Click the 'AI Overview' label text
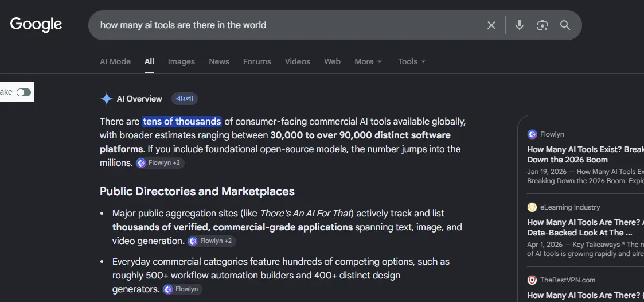Image resolution: width=644 pixels, height=302 pixels. point(139,99)
